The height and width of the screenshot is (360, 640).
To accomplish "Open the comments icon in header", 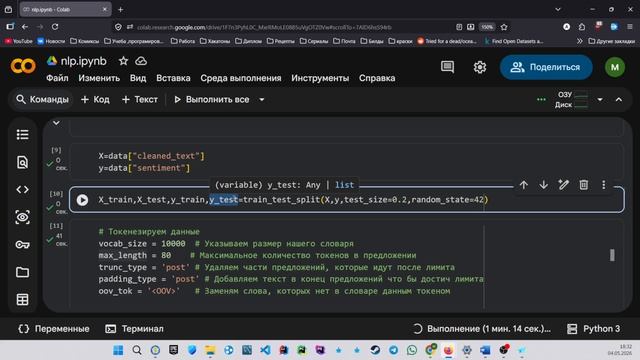I will [x=447, y=67].
